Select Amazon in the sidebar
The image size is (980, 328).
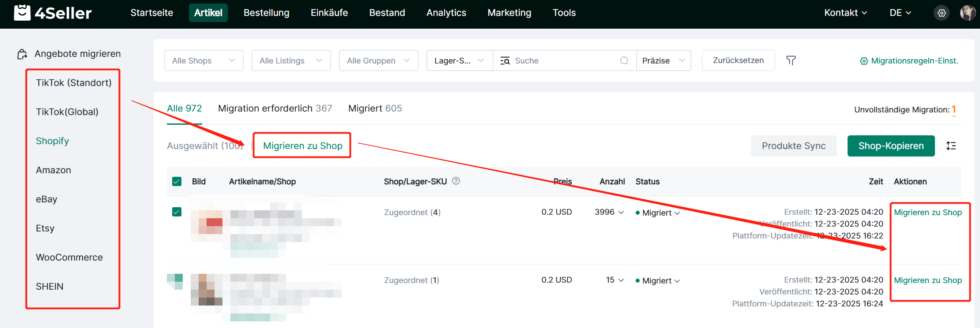53,170
